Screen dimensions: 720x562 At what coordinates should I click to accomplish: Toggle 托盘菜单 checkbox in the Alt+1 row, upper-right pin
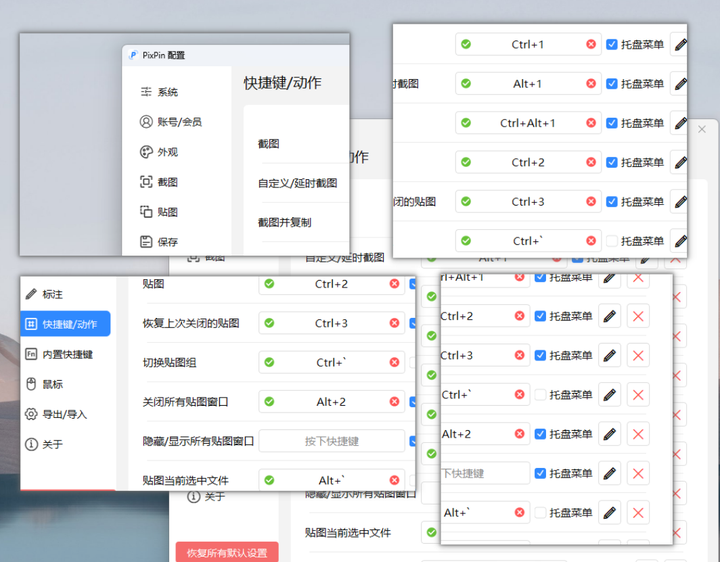(x=612, y=84)
